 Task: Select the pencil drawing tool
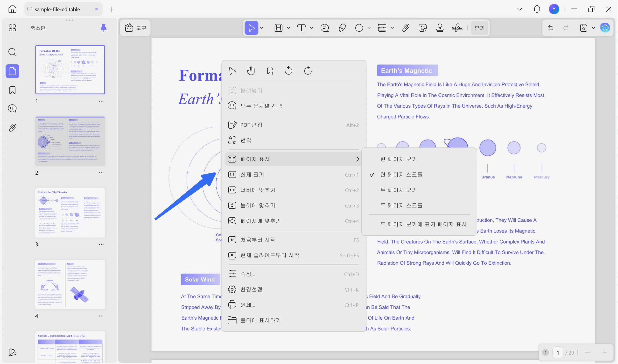342,28
